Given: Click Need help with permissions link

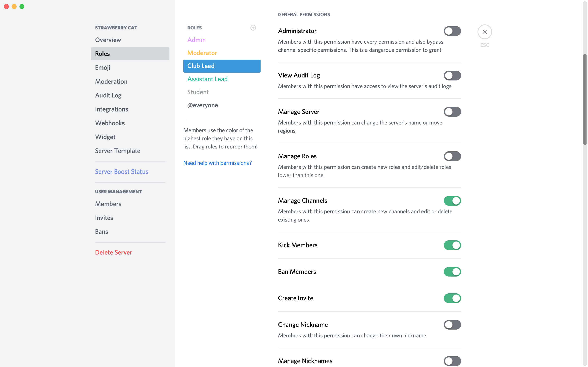Looking at the screenshot, I should (x=217, y=162).
